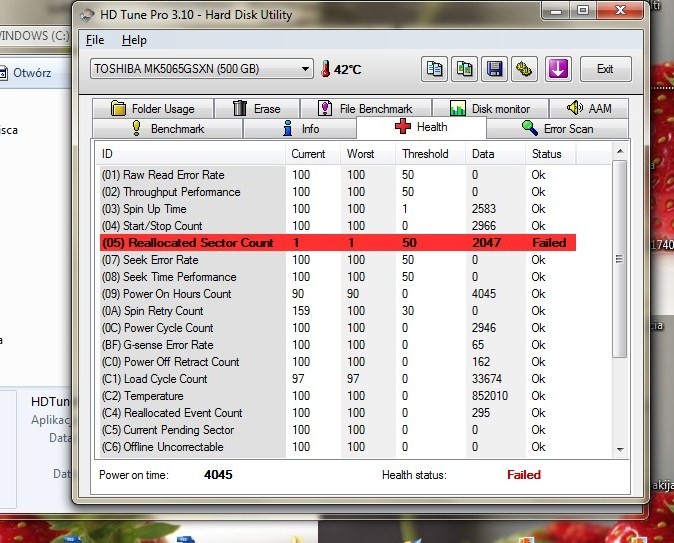Select the G-sense Error Rate row
The height and width of the screenshot is (543, 674).
[338, 345]
